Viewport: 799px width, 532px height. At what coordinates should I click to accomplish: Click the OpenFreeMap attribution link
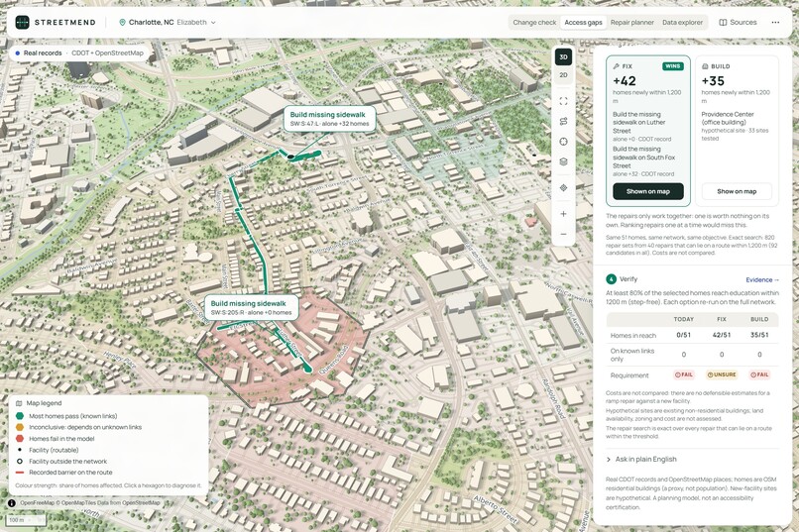pos(37,503)
